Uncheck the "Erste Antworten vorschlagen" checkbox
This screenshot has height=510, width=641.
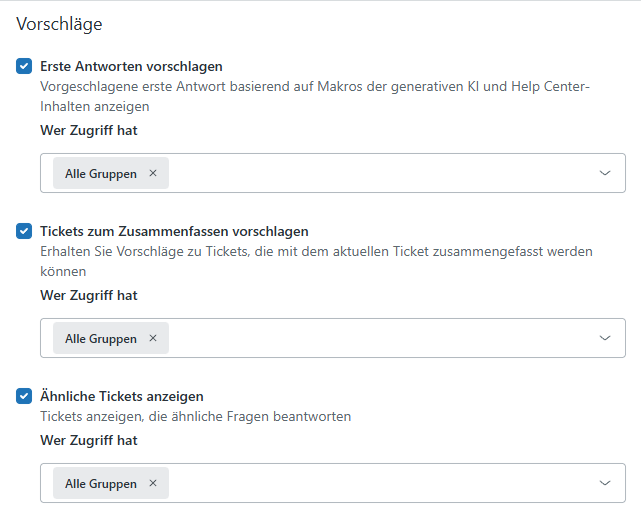[24, 66]
